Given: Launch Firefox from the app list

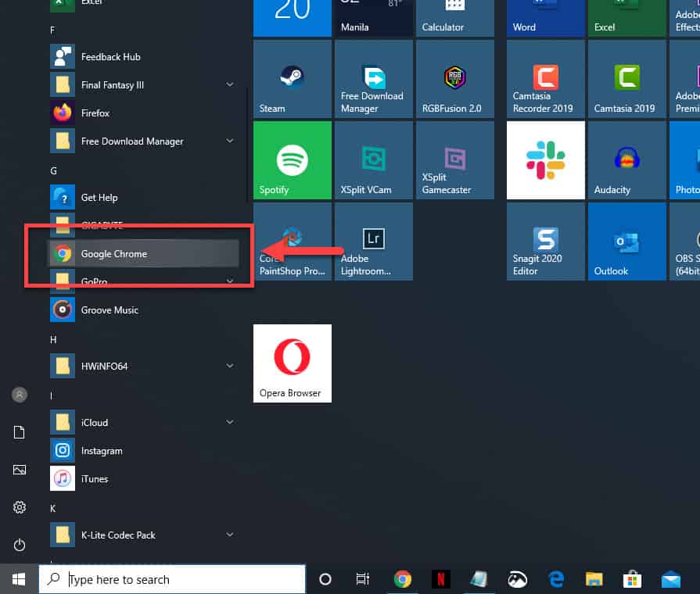Looking at the screenshot, I should click(x=143, y=113).
